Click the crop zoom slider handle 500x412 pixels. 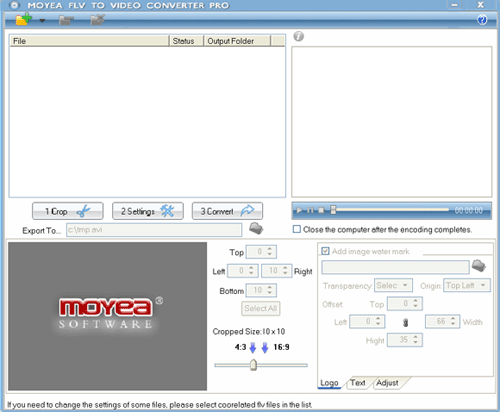[253, 365]
